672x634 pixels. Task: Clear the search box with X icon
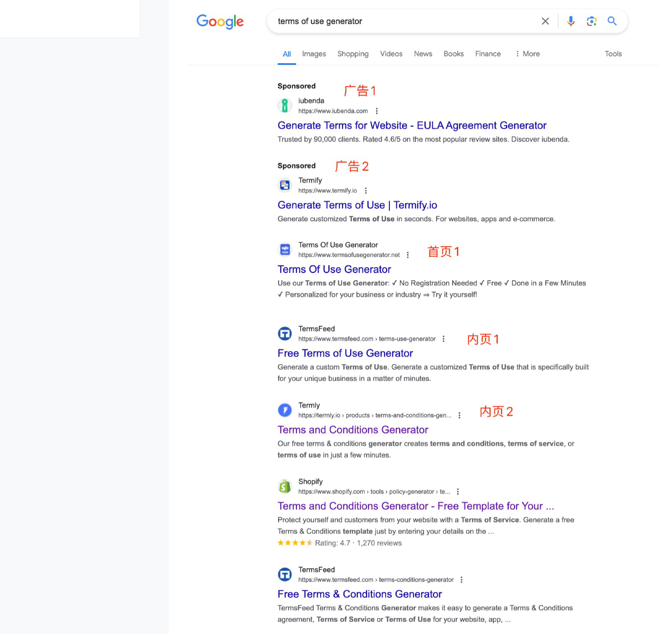[545, 21]
